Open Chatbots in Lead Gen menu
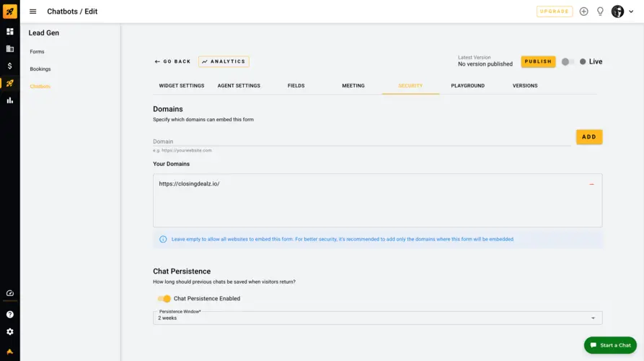644x361 pixels. pyautogui.click(x=40, y=87)
